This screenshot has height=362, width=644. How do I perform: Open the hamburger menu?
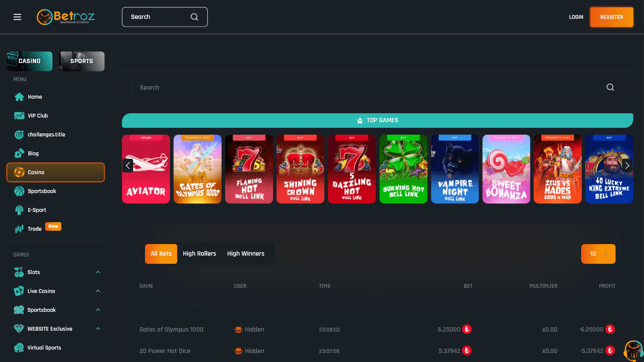tap(17, 17)
